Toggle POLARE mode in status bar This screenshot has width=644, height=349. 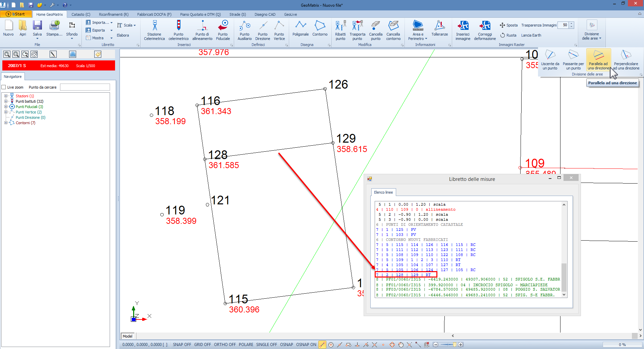pyautogui.click(x=246, y=345)
